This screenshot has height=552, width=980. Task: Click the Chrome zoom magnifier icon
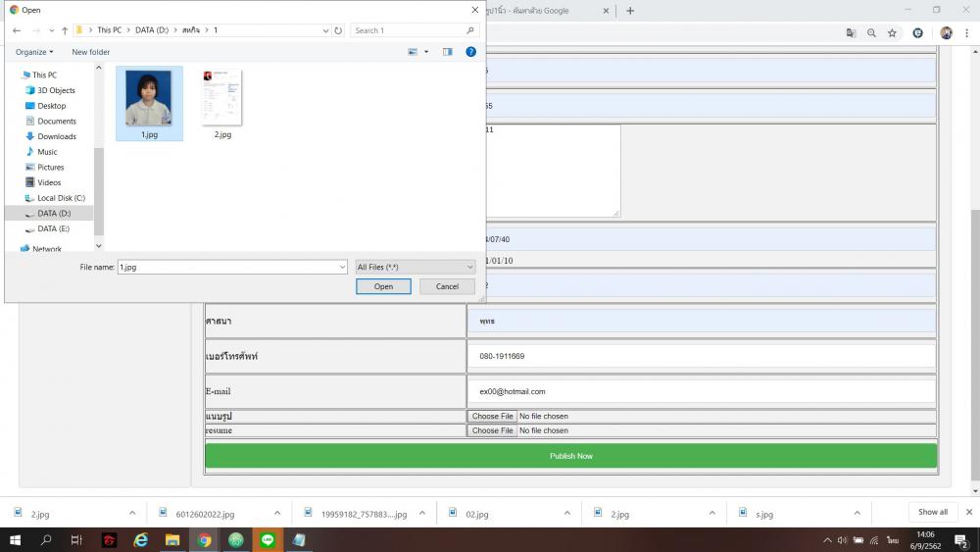871,32
